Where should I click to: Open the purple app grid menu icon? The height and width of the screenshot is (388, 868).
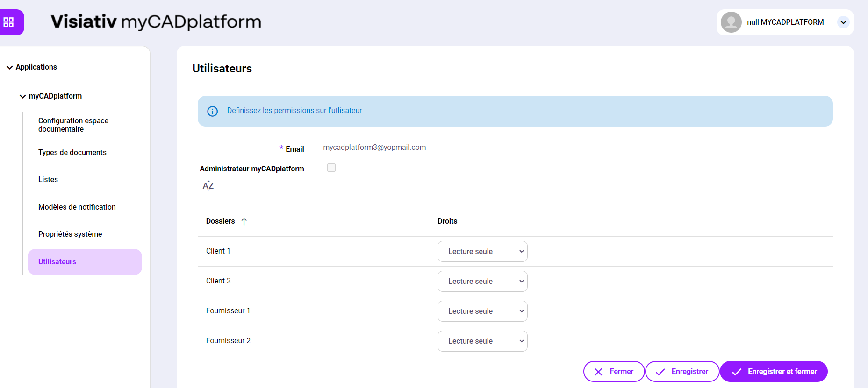coord(9,22)
